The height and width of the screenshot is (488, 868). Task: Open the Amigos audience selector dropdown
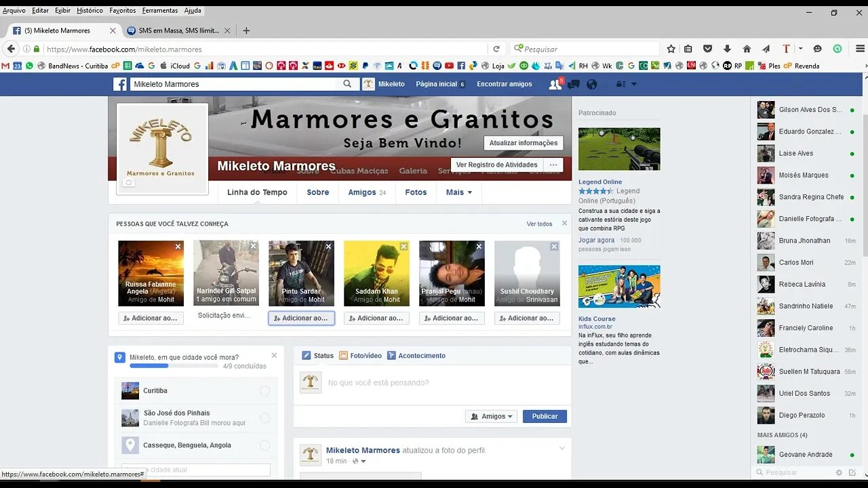pyautogui.click(x=492, y=416)
